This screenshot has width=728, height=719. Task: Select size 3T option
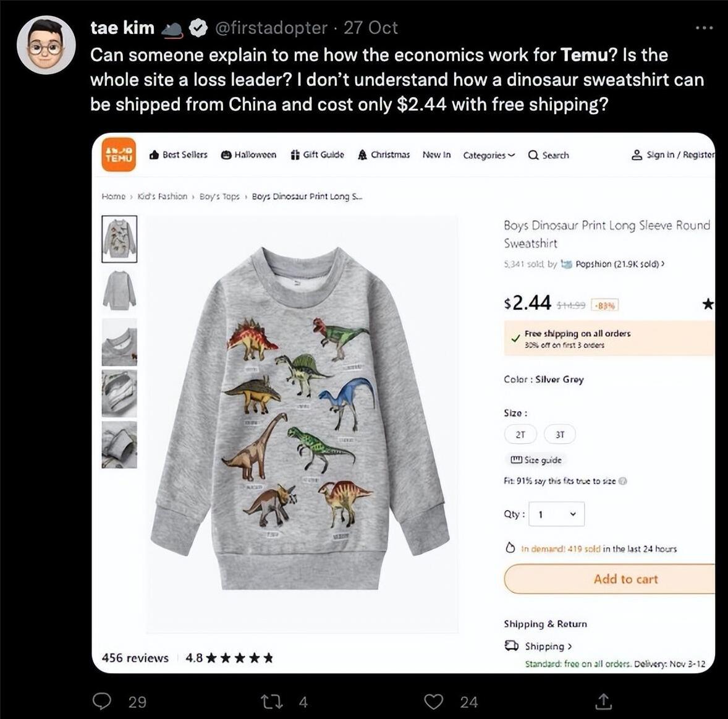tap(560, 435)
